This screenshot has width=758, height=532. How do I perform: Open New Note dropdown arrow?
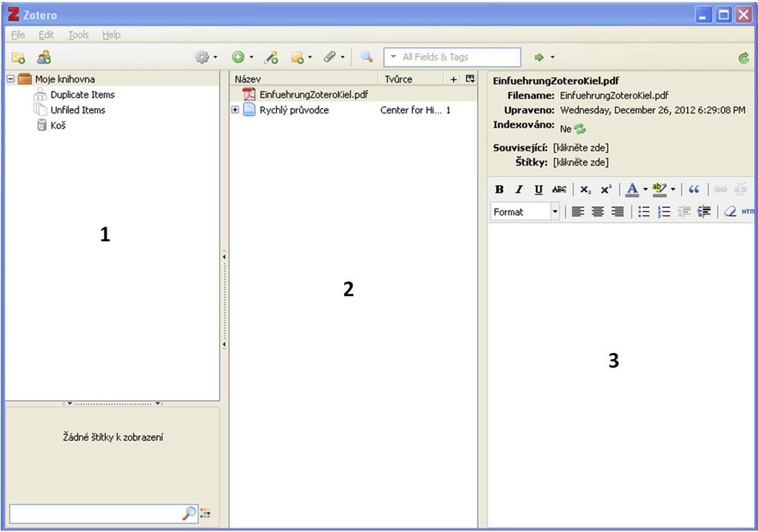pos(310,57)
